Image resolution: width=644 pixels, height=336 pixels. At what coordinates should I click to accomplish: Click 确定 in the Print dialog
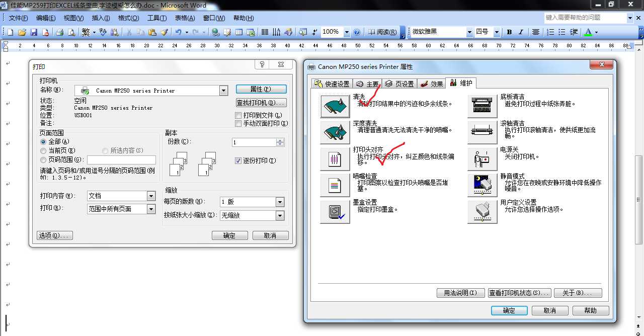point(229,235)
